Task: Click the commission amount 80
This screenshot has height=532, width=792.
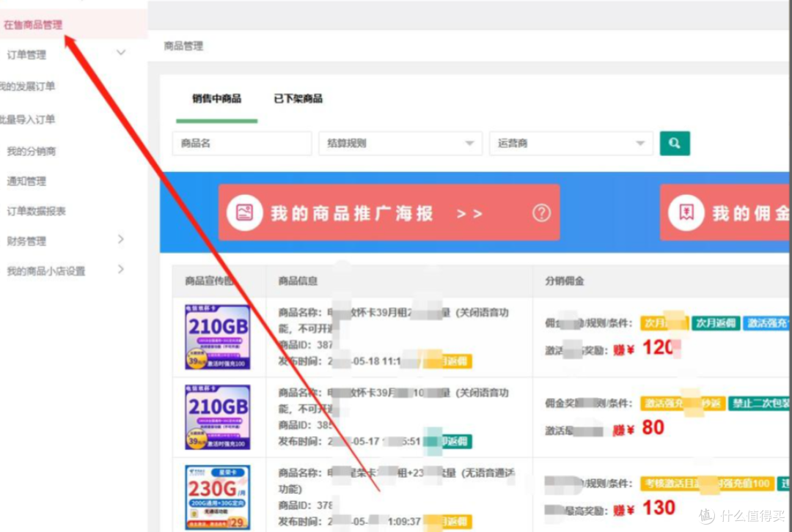Action: pyautogui.click(x=653, y=427)
